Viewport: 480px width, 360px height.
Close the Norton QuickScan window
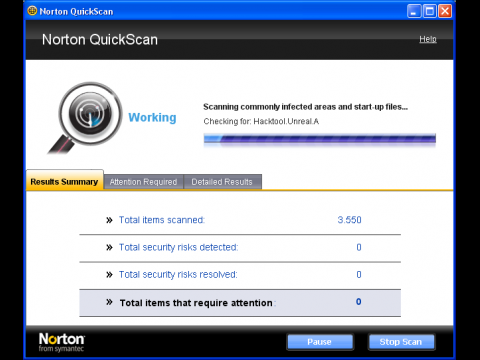[445, 11]
